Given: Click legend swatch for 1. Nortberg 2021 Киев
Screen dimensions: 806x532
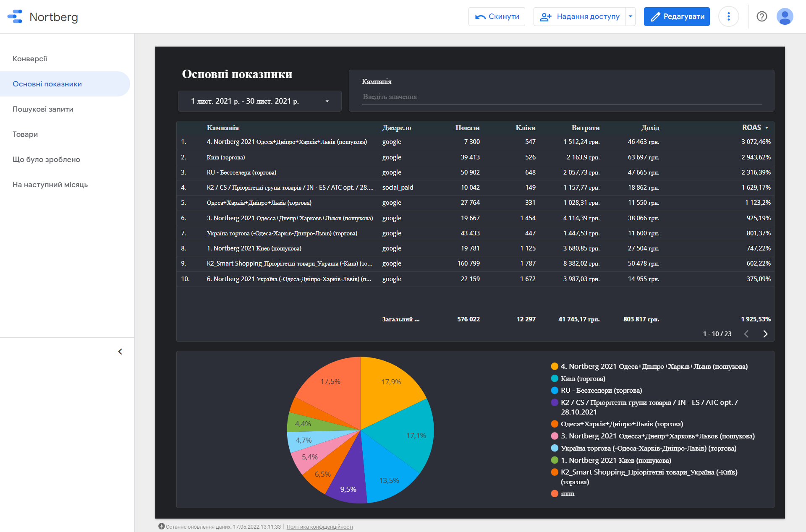Looking at the screenshot, I should pyautogui.click(x=555, y=460).
